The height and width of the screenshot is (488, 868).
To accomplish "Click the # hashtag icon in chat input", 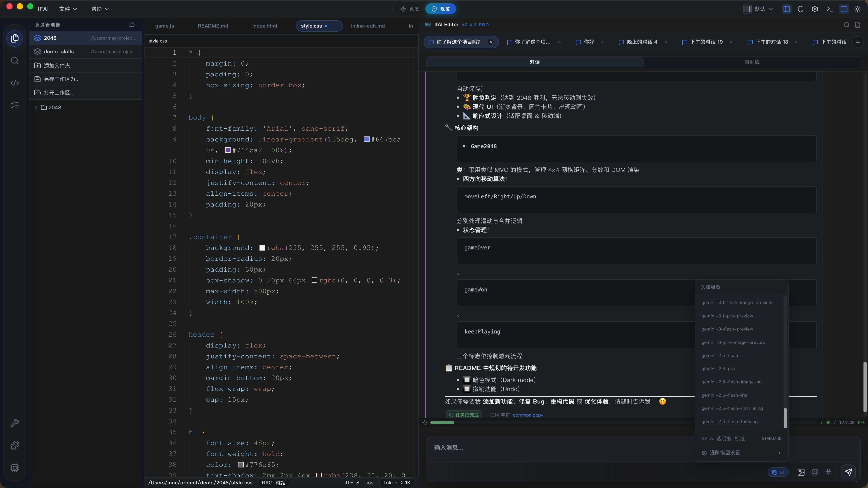I will coord(828,472).
